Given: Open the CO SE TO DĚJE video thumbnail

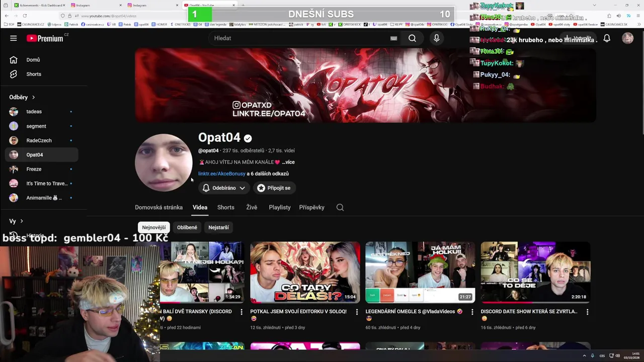Looking at the screenshot, I should [x=535, y=272].
